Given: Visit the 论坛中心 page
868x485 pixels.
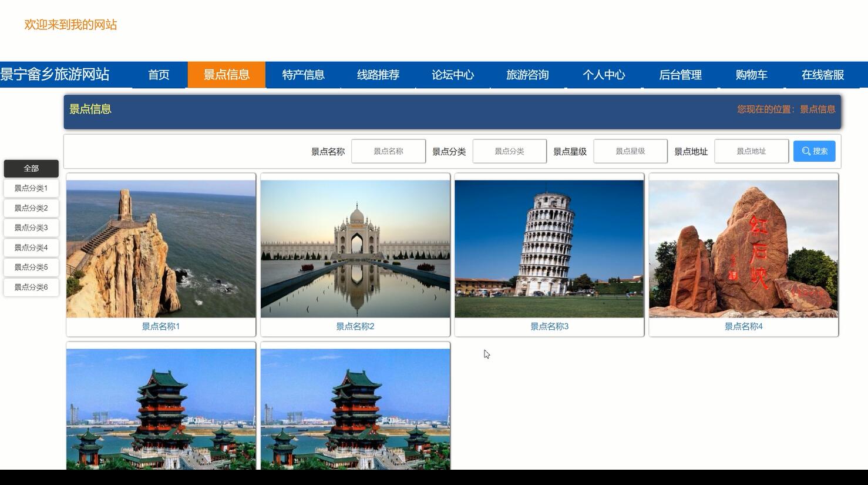Looking at the screenshot, I should [453, 75].
